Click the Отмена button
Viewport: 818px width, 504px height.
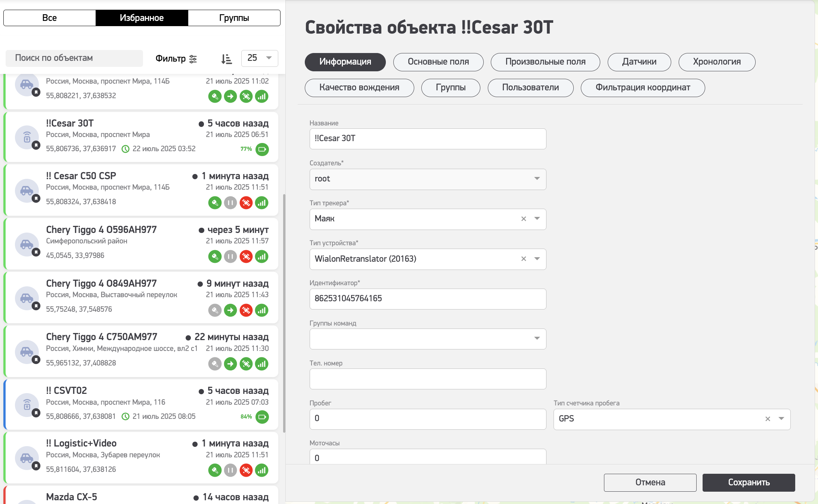tap(650, 483)
